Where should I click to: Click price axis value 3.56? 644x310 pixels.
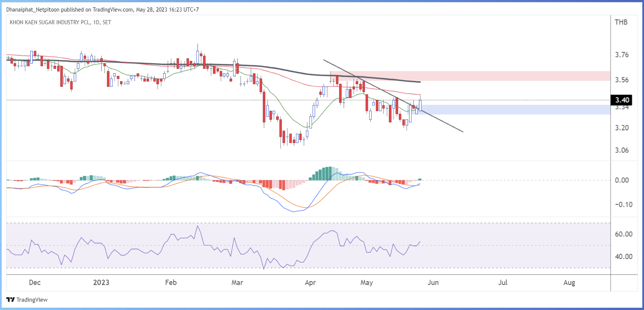(622, 80)
